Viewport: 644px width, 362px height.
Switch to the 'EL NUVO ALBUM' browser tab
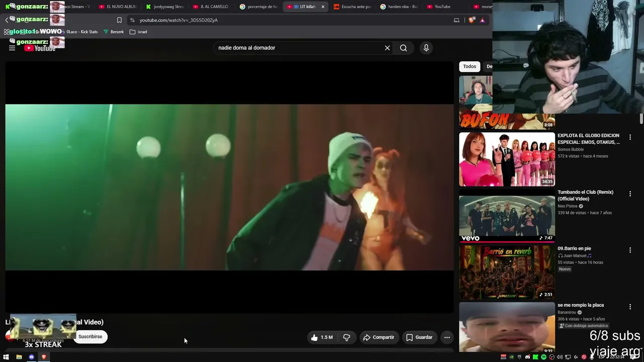(117, 7)
